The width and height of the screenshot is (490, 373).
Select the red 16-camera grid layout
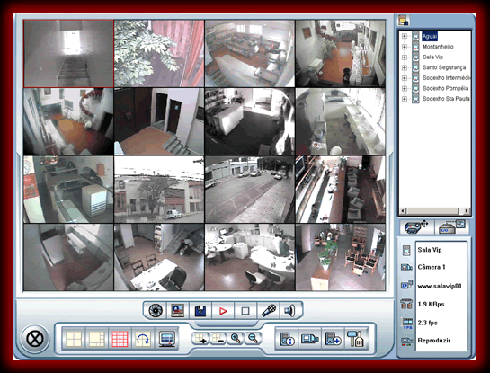click(x=120, y=339)
